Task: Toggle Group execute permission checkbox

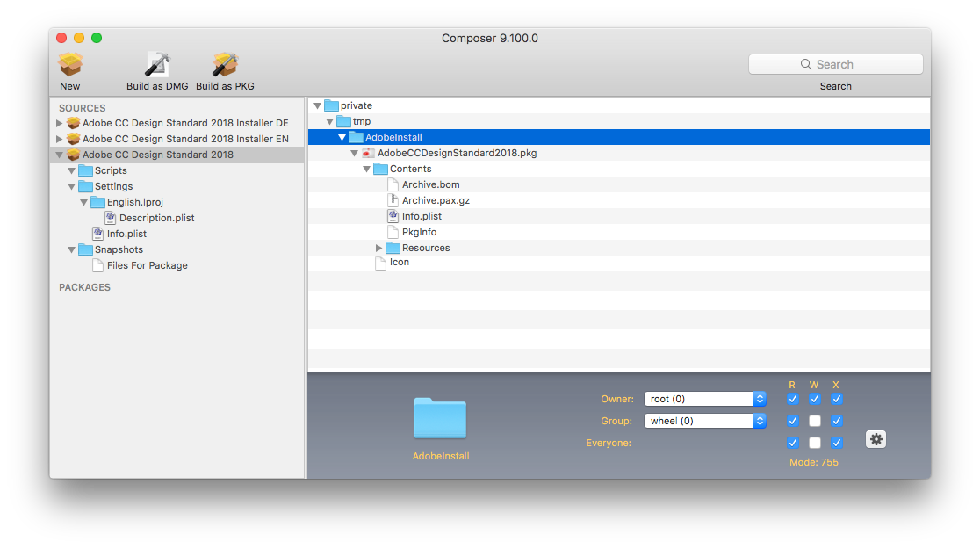Action: coord(836,421)
